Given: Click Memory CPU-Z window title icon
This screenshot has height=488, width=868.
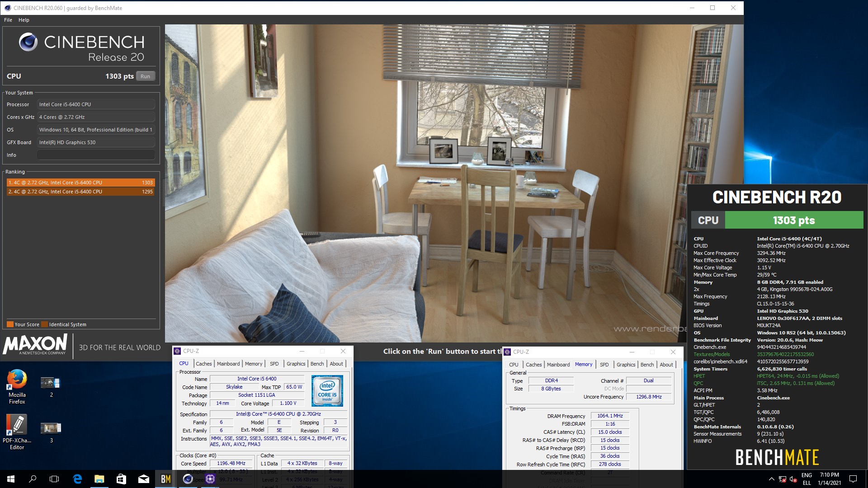Looking at the screenshot, I should (508, 352).
